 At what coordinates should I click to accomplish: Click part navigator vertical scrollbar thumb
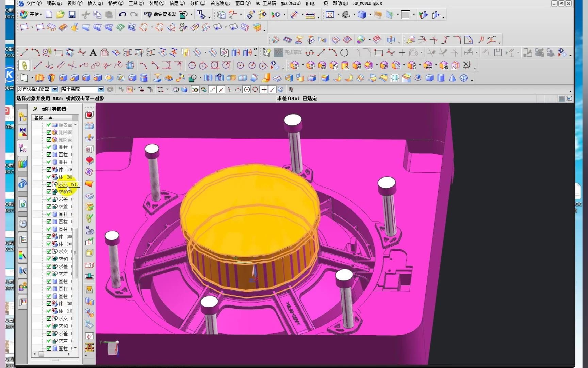tap(76, 253)
